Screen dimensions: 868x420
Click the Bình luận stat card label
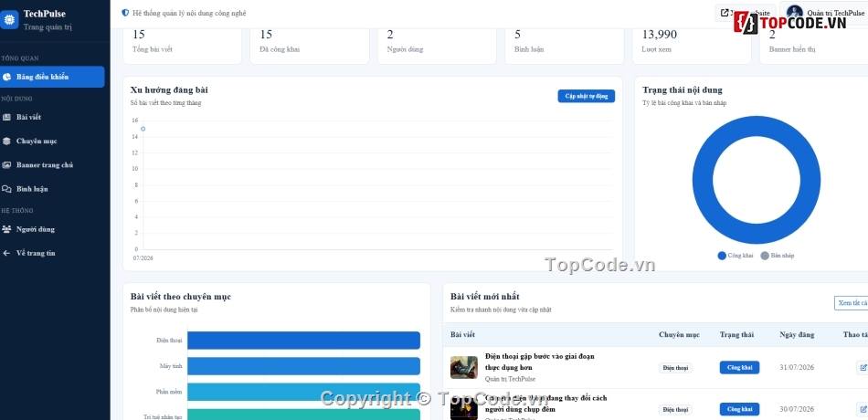[529, 49]
